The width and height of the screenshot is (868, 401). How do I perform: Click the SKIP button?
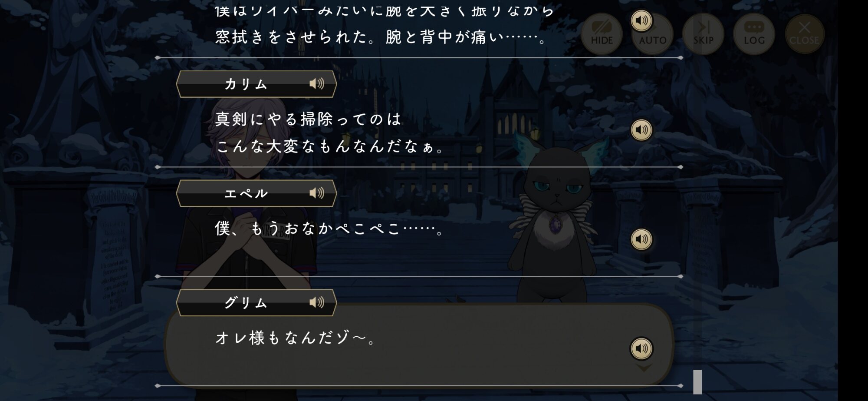(703, 34)
